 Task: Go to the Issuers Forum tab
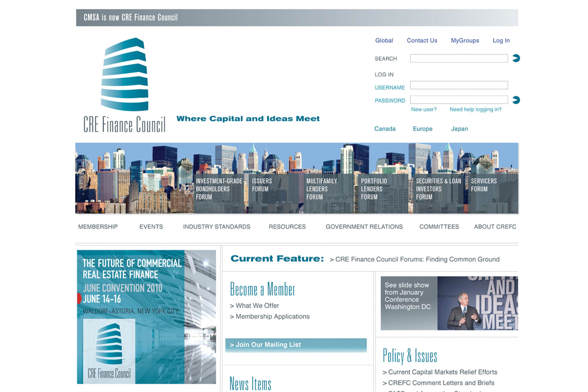[x=262, y=185]
